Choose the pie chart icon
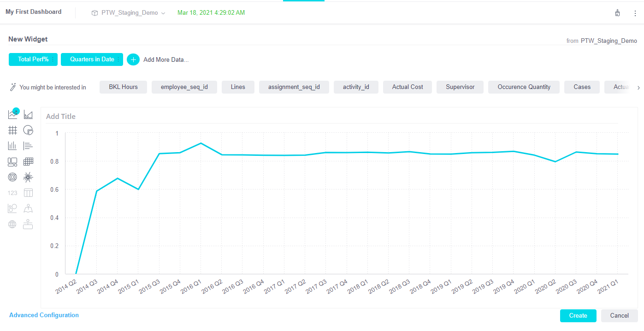 (28, 130)
